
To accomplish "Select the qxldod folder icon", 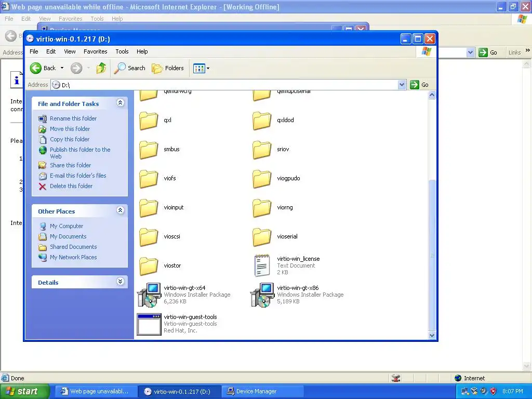I will [x=262, y=121].
